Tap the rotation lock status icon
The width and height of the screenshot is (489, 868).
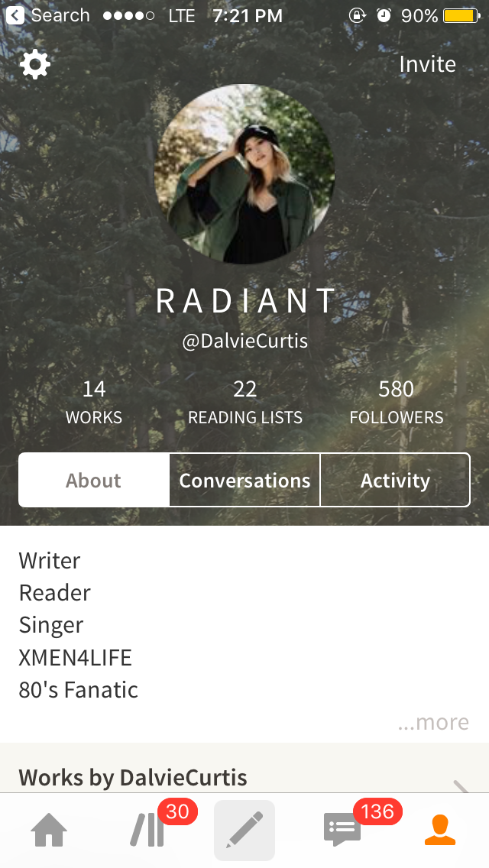[357, 15]
